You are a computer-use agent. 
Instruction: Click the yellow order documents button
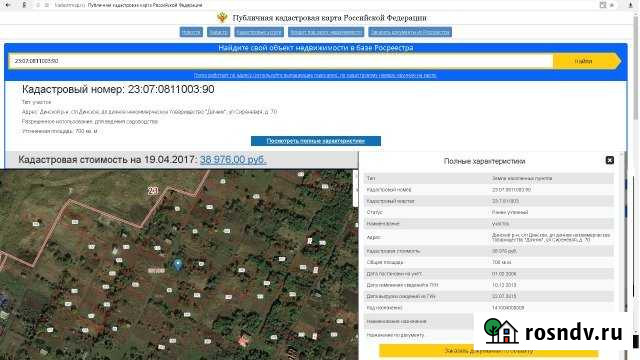click(x=489, y=351)
